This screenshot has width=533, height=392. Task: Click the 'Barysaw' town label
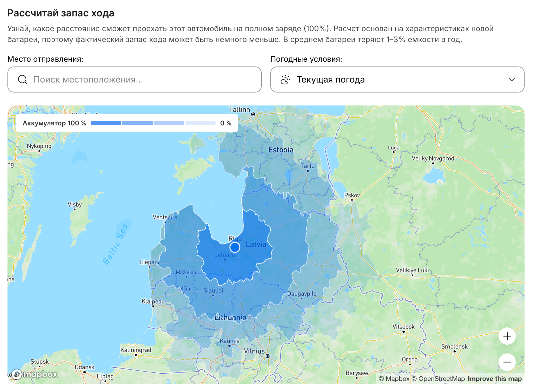[x=357, y=373]
